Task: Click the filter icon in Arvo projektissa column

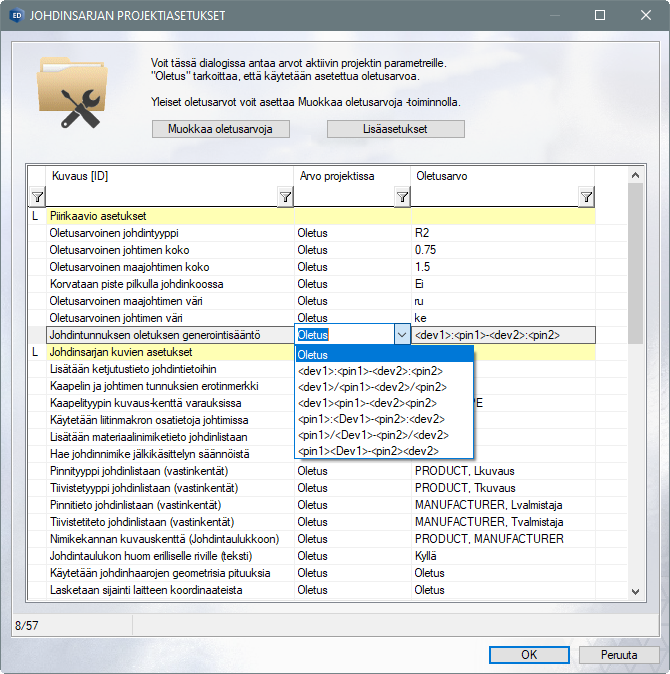Action: tap(401, 197)
